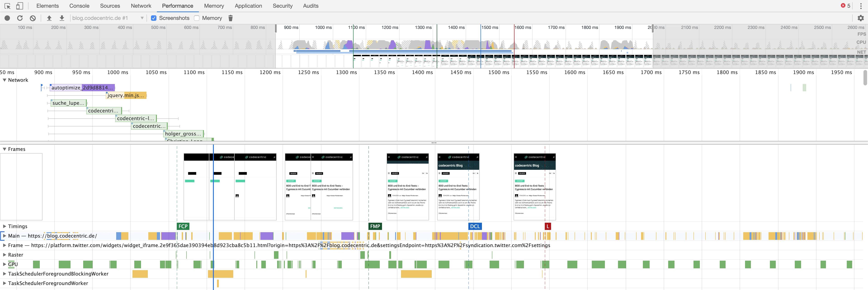Screen dimensions: 868x290
Task: Toggle the device toolbar icon
Action: coord(19,6)
